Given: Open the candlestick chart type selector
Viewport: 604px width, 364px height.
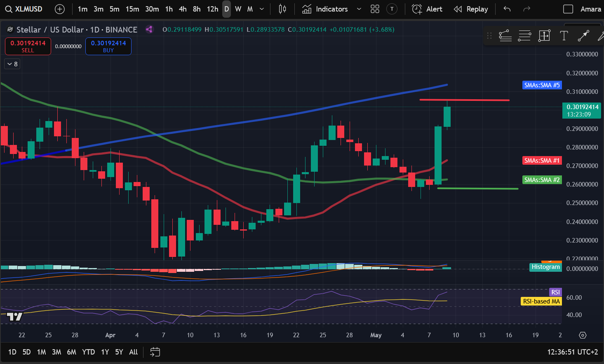Looking at the screenshot, I should 282,9.
